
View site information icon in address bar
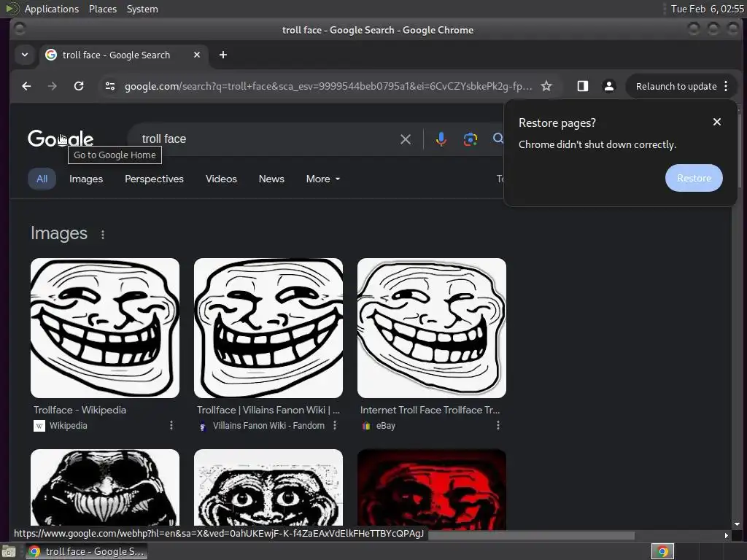110,86
